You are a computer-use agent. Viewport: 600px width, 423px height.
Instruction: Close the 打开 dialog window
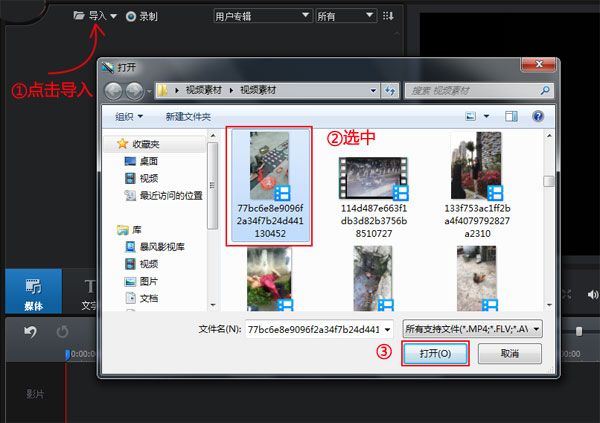(538, 64)
